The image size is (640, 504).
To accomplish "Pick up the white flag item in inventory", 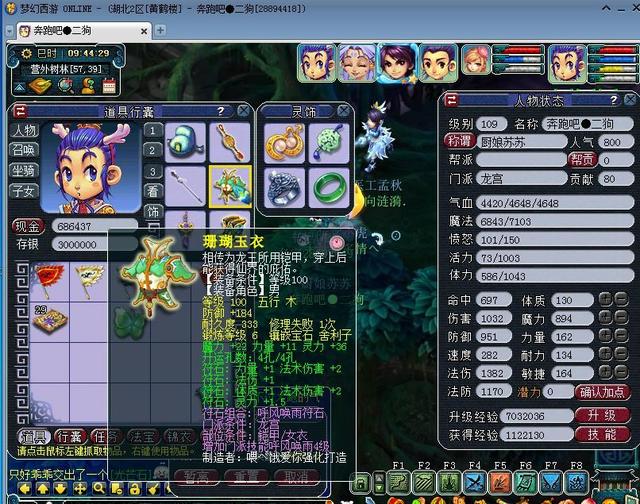I will 90,281.
